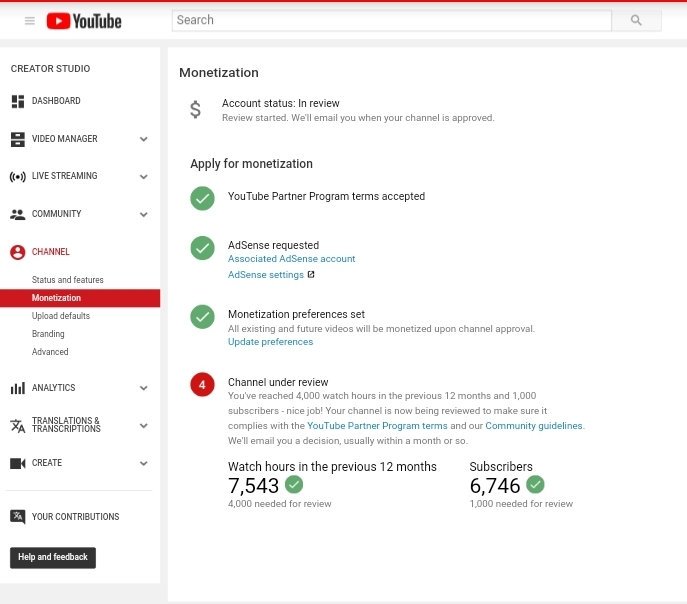Click the Live Streaming broadcast icon
This screenshot has width=687, height=604.
coord(18,177)
